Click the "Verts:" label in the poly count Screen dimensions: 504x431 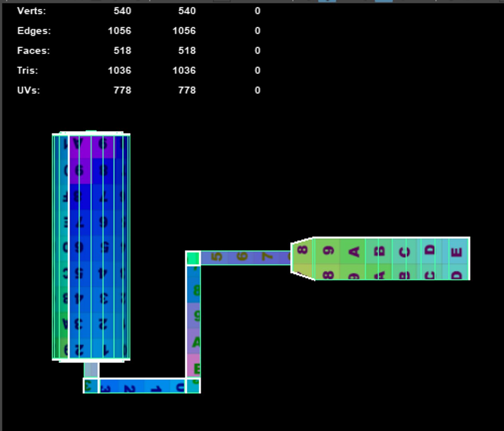coord(32,11)
